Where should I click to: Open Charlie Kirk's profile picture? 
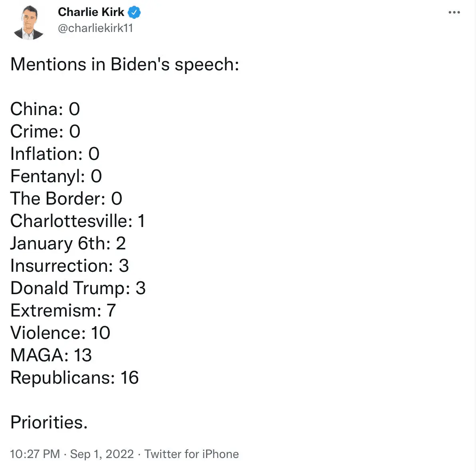click(x=28, y=23)
